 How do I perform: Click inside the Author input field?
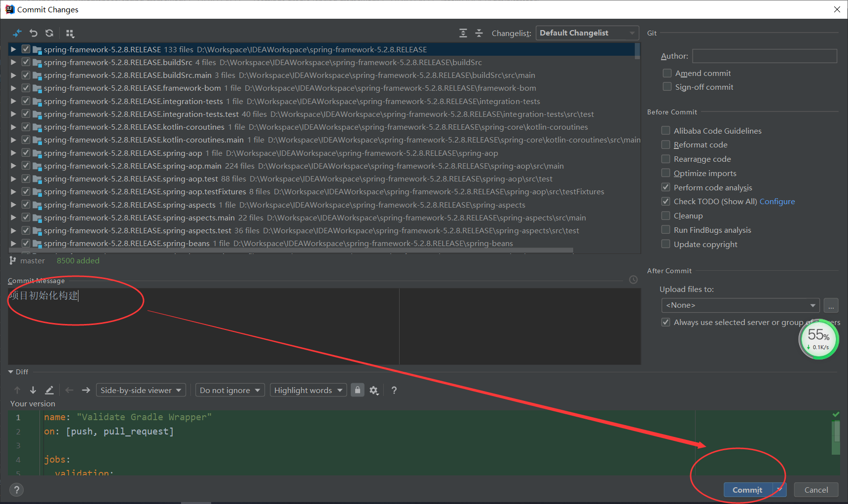pos(764,56)
